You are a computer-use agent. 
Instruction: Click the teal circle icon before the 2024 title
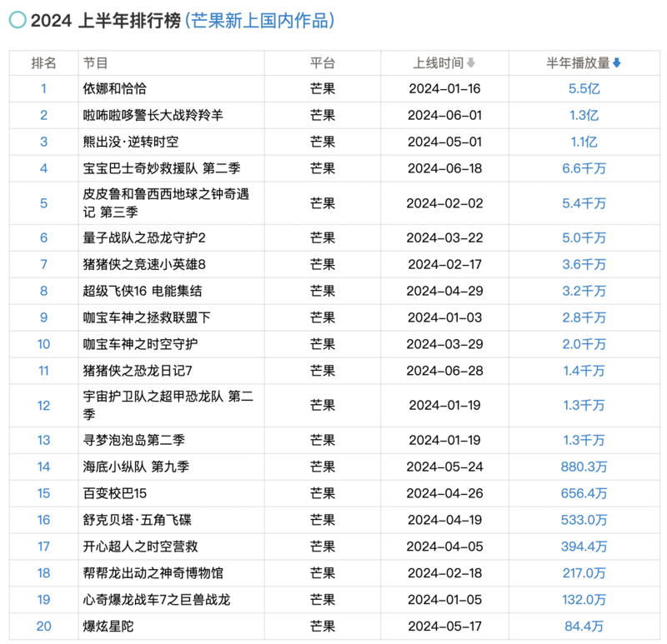coord(18,20)
